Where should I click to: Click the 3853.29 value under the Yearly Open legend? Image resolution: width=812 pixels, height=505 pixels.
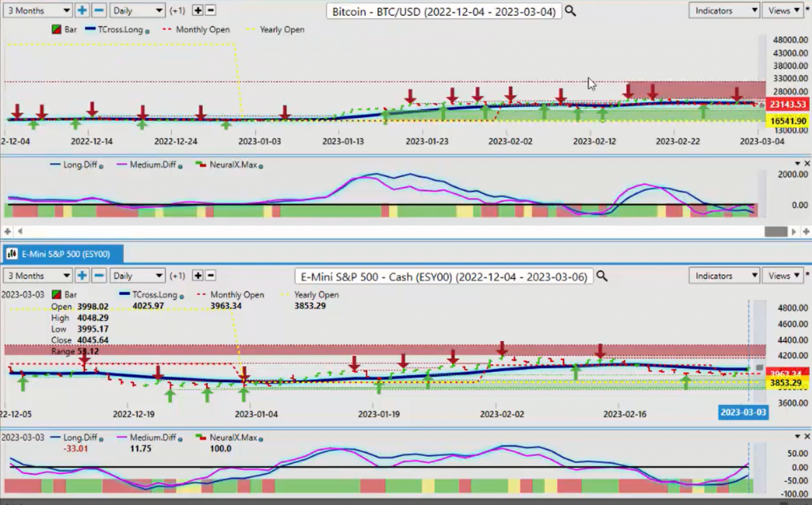310,306
